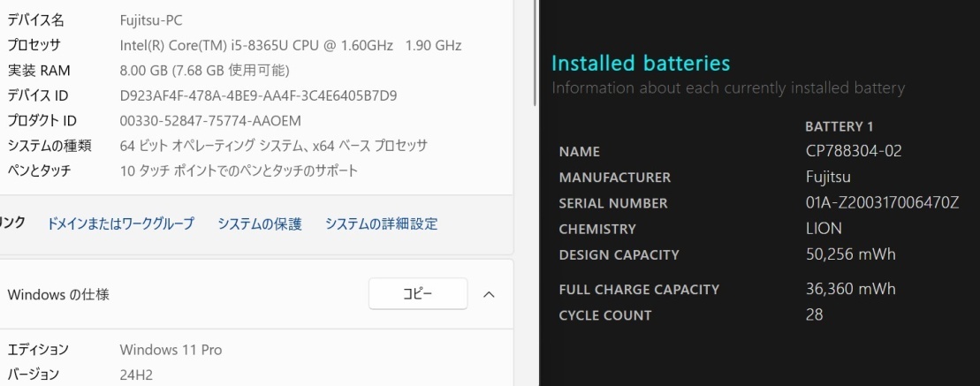Viewport: 980px width, 386px height.
Task: Click the 実装 RAM label
Action: tap(39, 71)
